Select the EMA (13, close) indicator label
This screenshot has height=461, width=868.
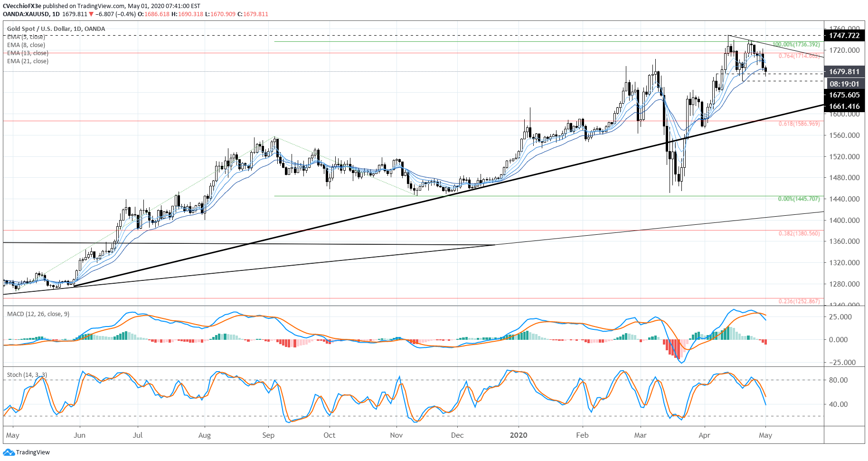(x=28, y=53)
